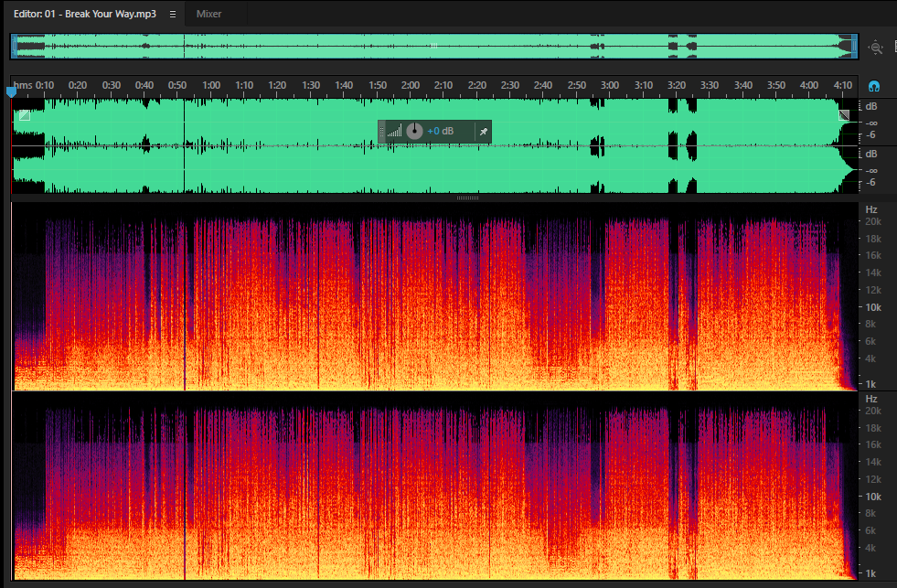Image resolution: width=897 pixels, height=588 pixels.
Task: Click the zoom out full navigator icon
Action: coord(876,48)
